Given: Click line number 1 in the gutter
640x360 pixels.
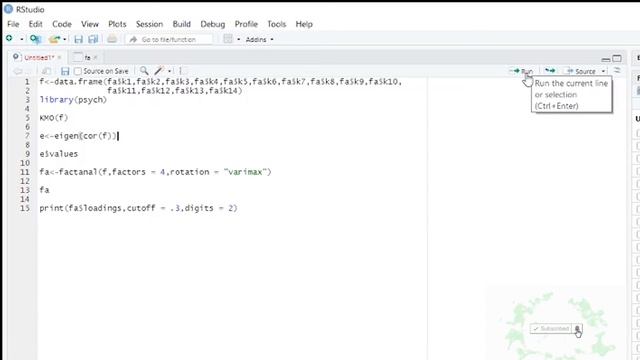Looking at the screenshot, I should tap(27, 82).
